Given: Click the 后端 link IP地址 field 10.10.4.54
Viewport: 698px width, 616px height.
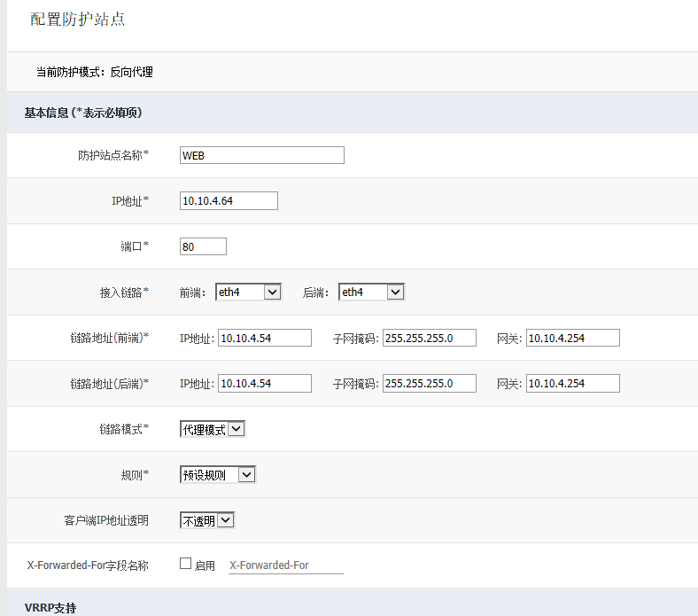Looking at the screenshot, I should [265, 384].
